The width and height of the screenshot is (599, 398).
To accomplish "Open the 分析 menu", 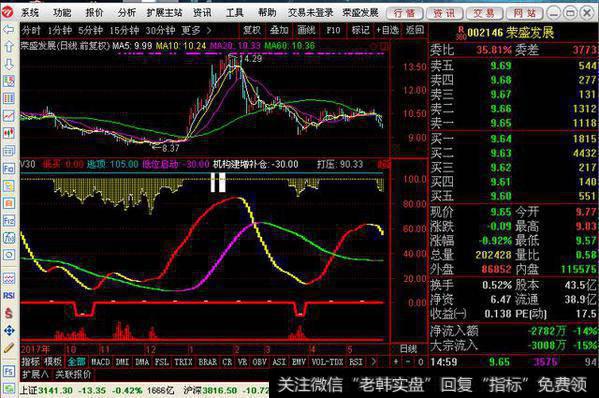I will click(x=126, y=13).
